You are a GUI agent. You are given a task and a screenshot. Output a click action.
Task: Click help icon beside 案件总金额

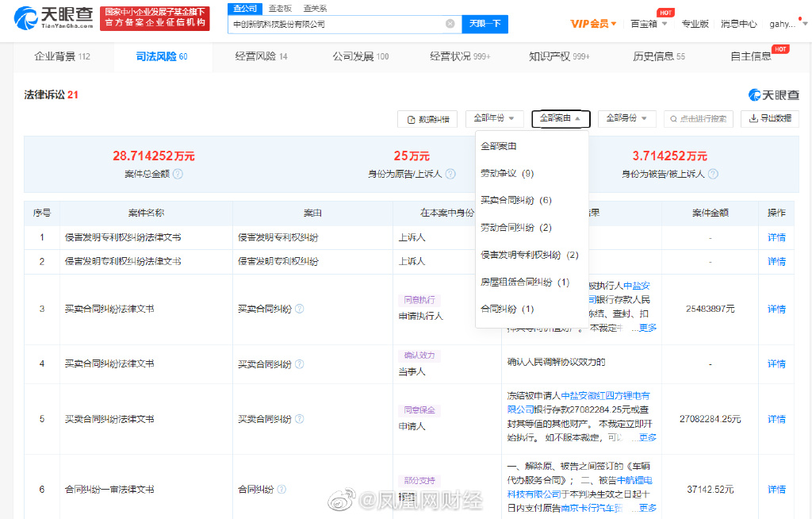point(178,174)
